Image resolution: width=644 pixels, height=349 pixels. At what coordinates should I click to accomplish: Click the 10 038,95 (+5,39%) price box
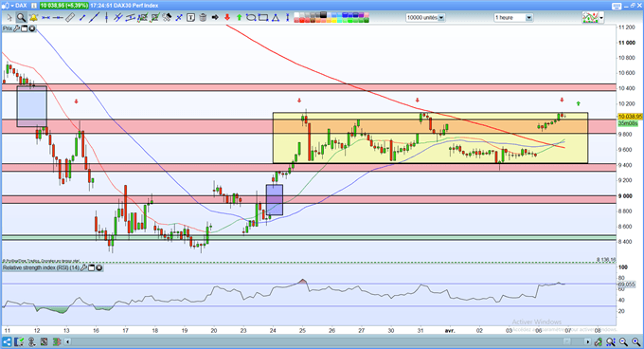(64, 6)
